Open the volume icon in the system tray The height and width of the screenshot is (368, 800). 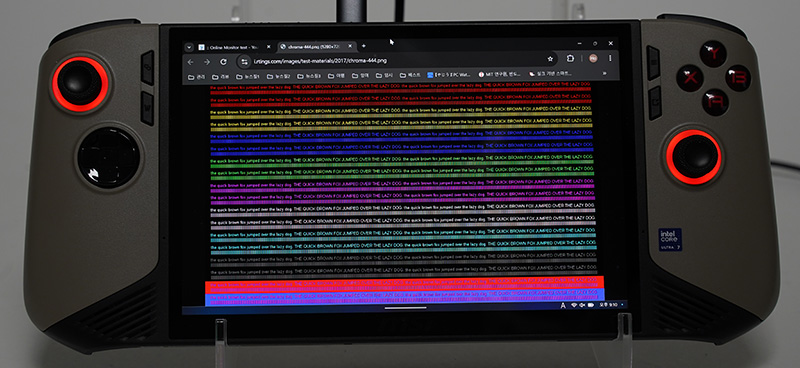tap(582, 305)
